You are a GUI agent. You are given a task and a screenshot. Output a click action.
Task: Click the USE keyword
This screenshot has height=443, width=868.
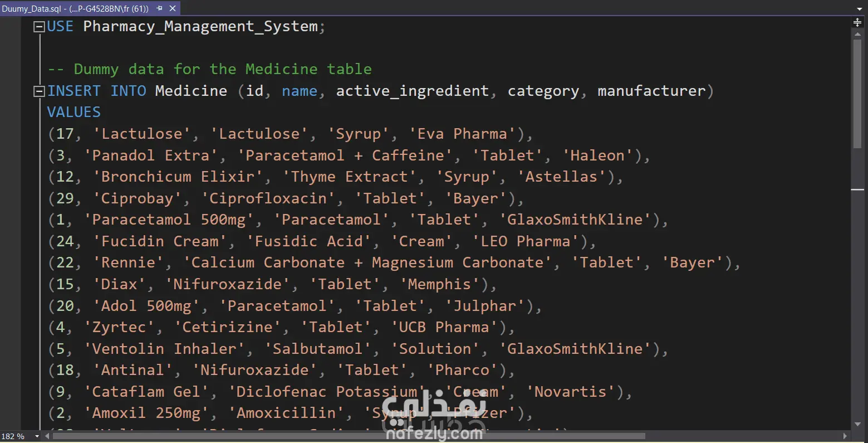coord(60,27)
